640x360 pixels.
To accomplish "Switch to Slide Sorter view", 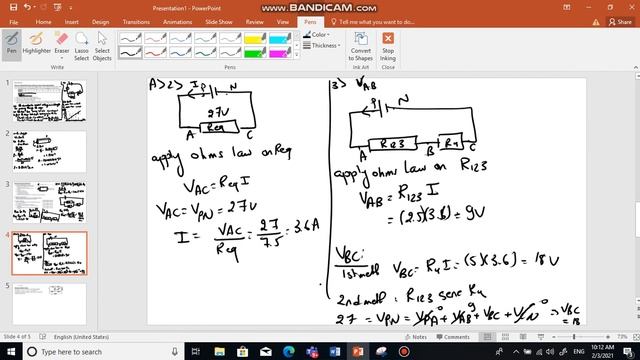I will pyautogui.click(x=505, y=337).
